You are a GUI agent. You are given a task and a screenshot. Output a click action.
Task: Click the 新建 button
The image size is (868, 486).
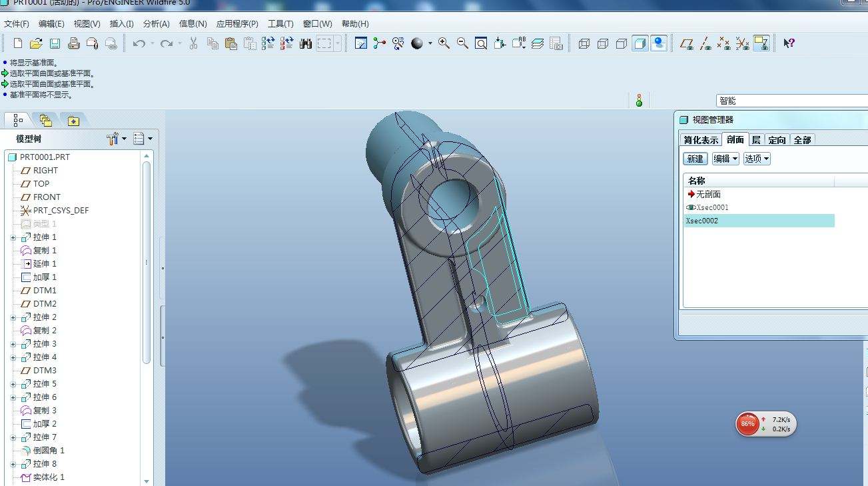(695, 159)
